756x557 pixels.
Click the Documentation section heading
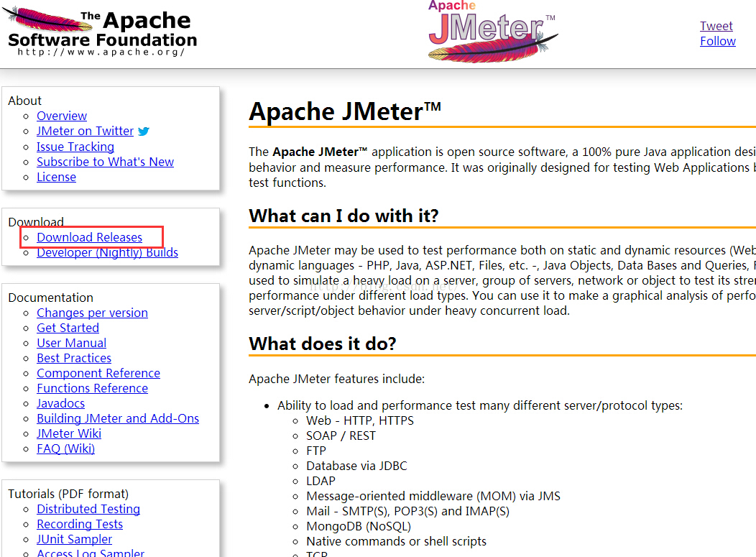click(x=50, y=298)
